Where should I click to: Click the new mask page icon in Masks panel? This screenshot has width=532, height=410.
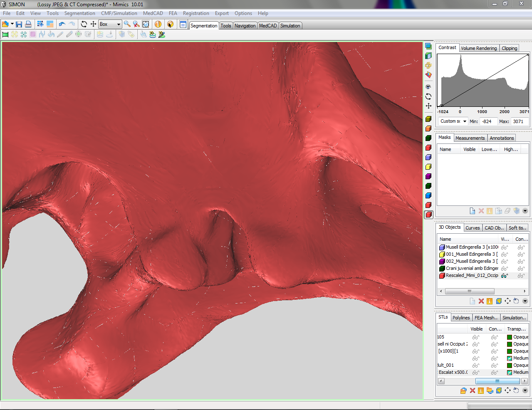click(x=473, y=211)
